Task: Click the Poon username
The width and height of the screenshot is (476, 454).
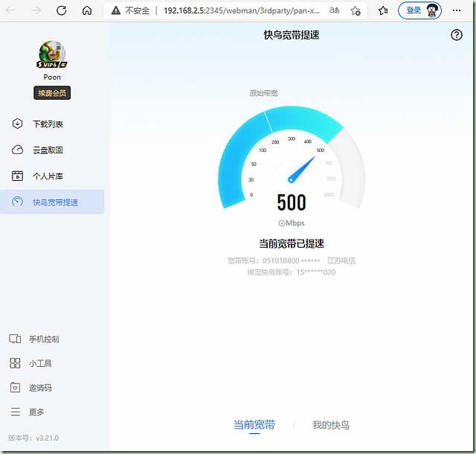Action: coord(52,77)
